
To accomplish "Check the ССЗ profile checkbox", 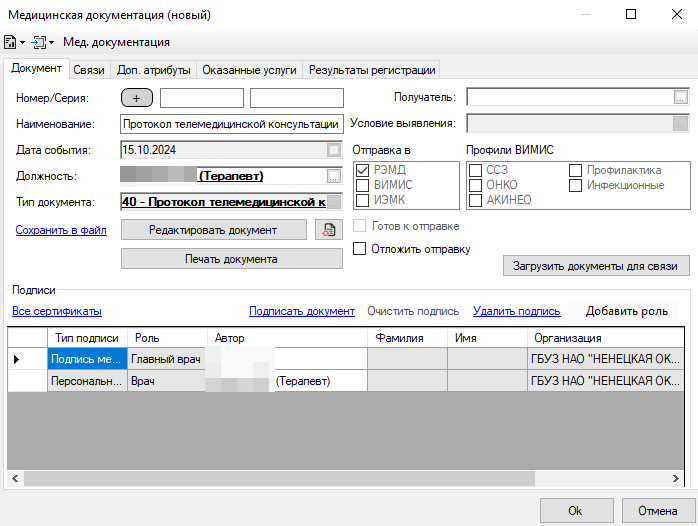I will (475, 170).
